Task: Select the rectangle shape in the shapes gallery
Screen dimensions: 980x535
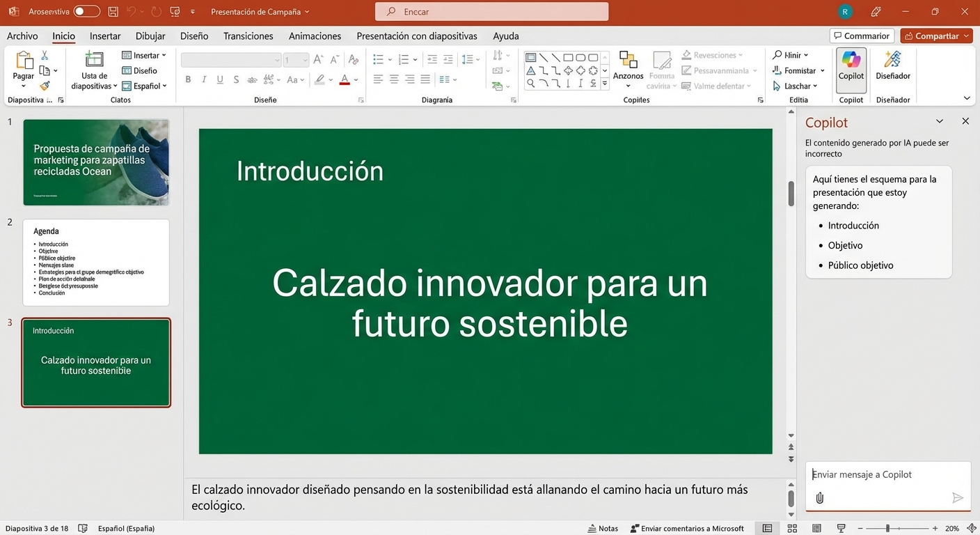Action: click(568, 57)
